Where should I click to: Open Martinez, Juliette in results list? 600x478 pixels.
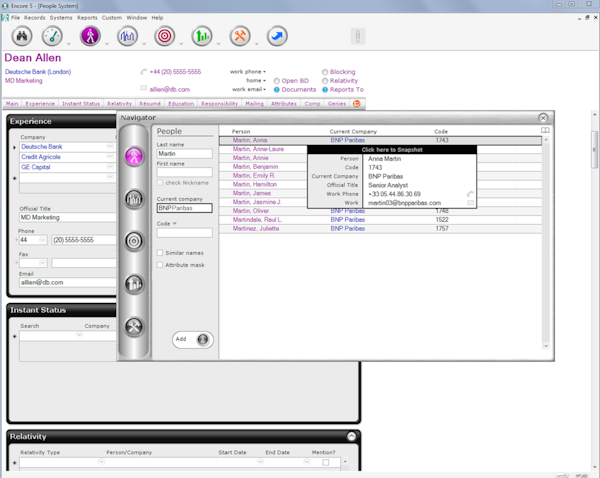pos(256,228)
